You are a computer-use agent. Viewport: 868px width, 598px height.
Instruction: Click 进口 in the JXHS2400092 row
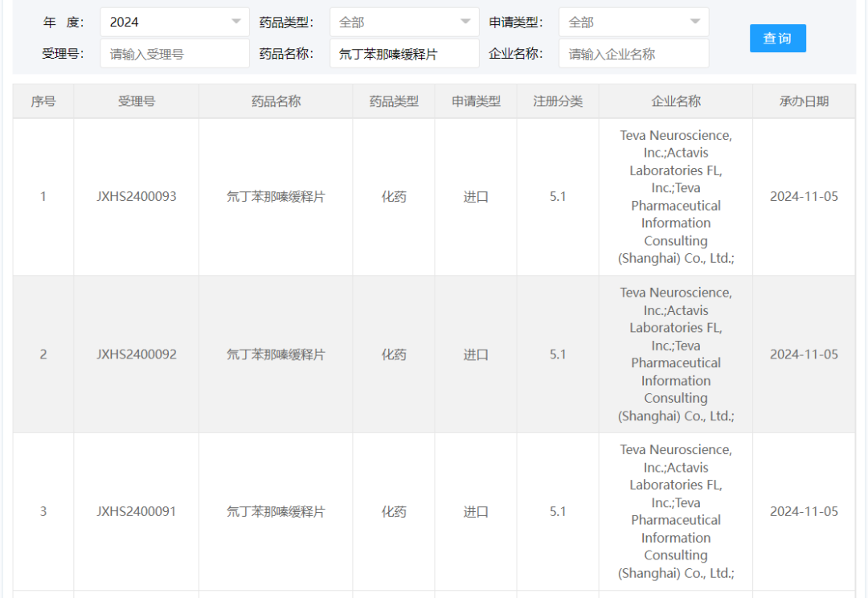pyautogui.click(x=476, y=354)
